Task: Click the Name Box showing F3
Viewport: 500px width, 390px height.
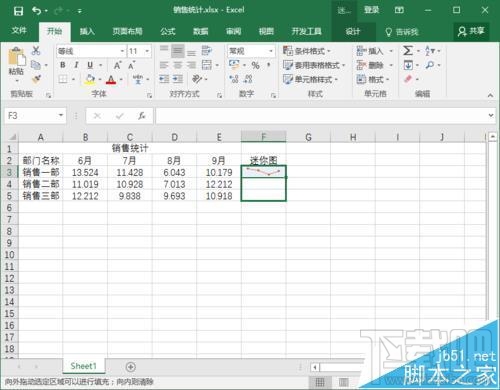Action: [x=35, y=116]
